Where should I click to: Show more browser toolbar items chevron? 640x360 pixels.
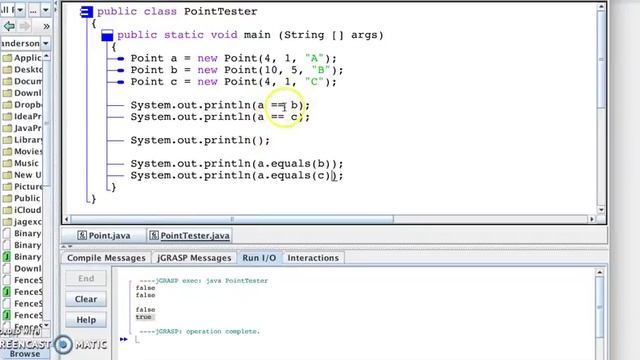click(46, 27)
